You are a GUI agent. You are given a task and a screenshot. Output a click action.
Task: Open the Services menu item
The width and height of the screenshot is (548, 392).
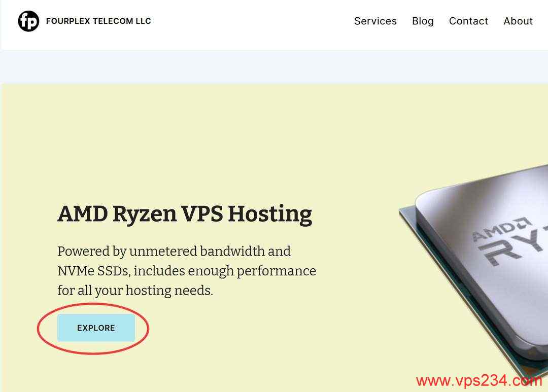coord(375,21)
